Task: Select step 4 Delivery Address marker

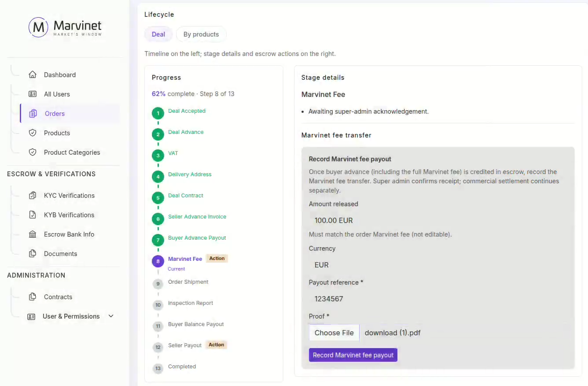Action: [x=158, y=177]
